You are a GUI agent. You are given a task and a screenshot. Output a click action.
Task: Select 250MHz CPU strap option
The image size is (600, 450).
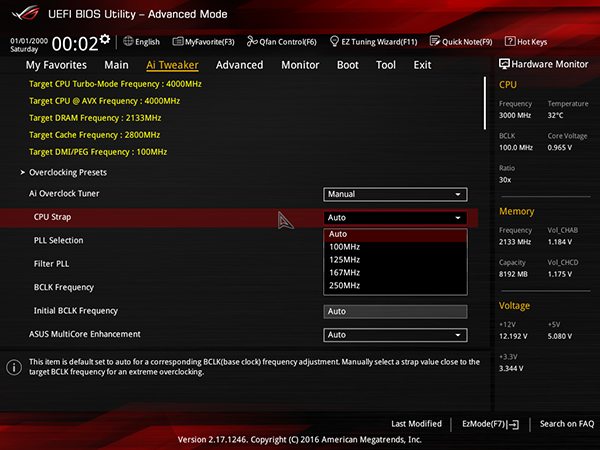395,286
